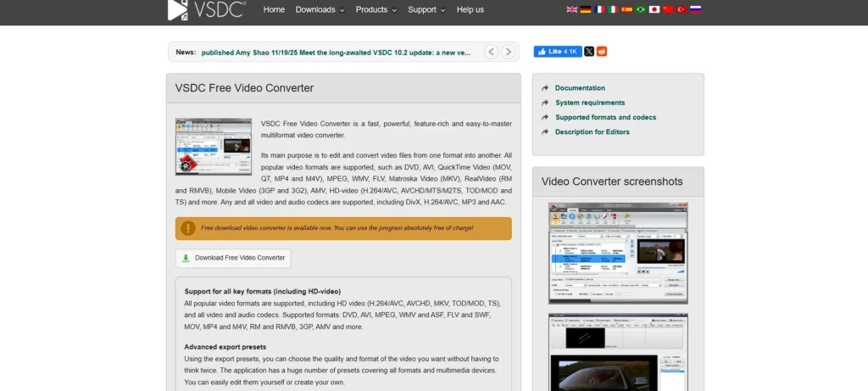Open the news headline about VSDC 10.2 update
Viewport: 868px width, 391px height.
[336, 53]
